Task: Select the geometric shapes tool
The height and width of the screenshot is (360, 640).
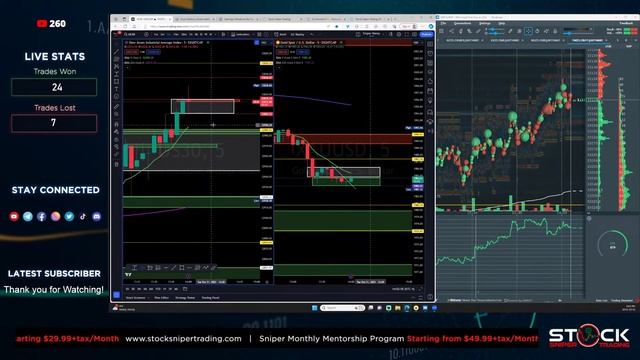Action: coord(116,81)
